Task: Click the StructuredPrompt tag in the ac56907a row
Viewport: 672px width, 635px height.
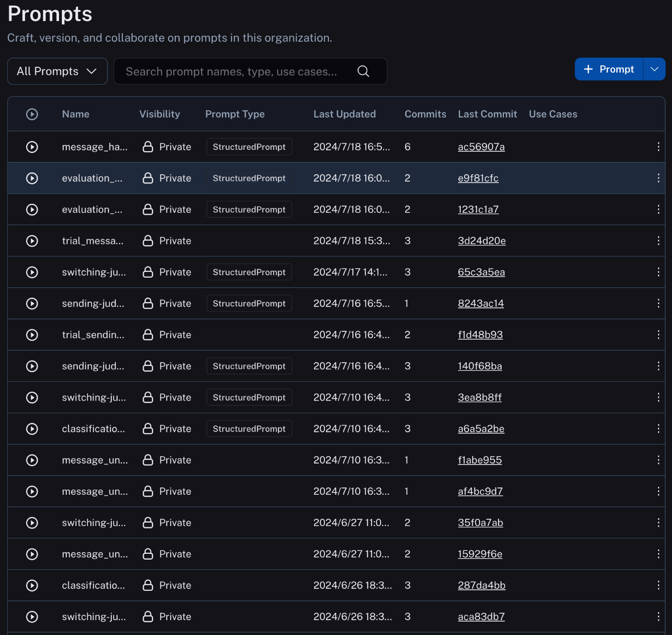Action: pyautogui.click(x=249, y=147)
